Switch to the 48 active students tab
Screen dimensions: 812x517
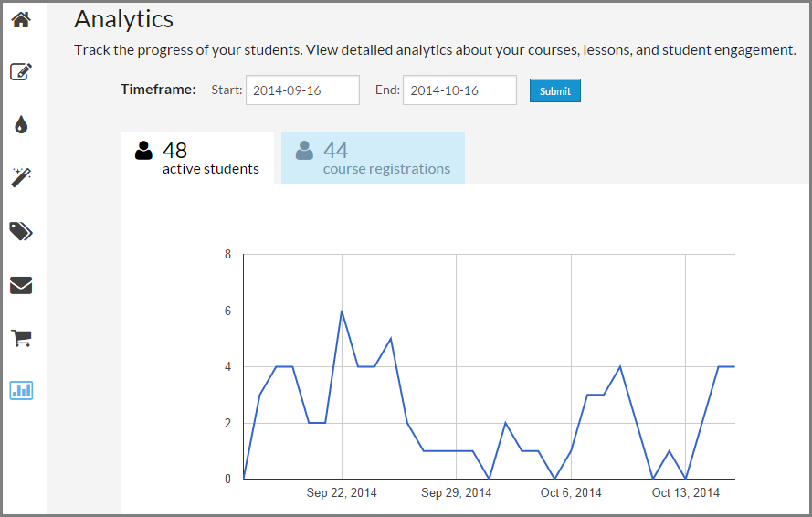point(197,157)
